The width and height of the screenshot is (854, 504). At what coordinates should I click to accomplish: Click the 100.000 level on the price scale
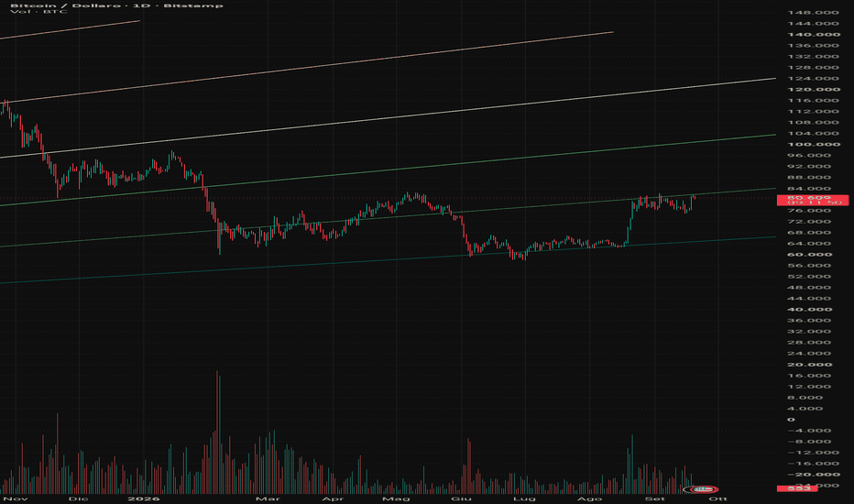(x=809, y=145)
